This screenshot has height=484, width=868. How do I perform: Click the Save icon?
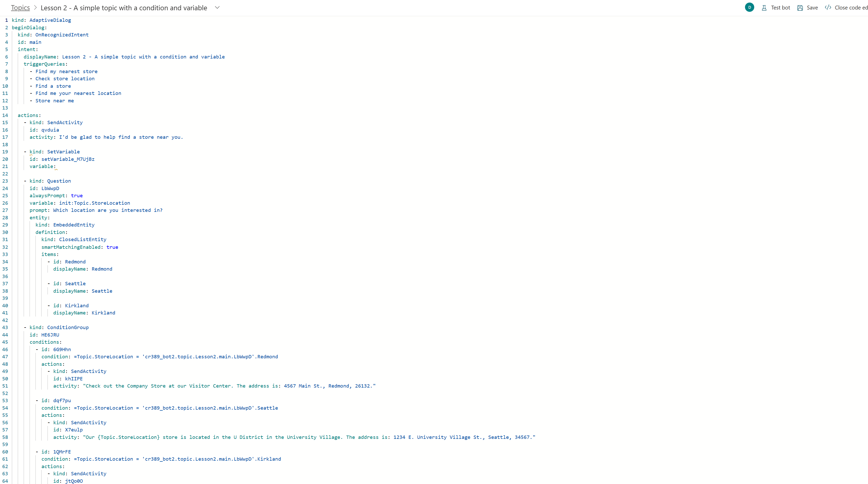click(800, 8)
